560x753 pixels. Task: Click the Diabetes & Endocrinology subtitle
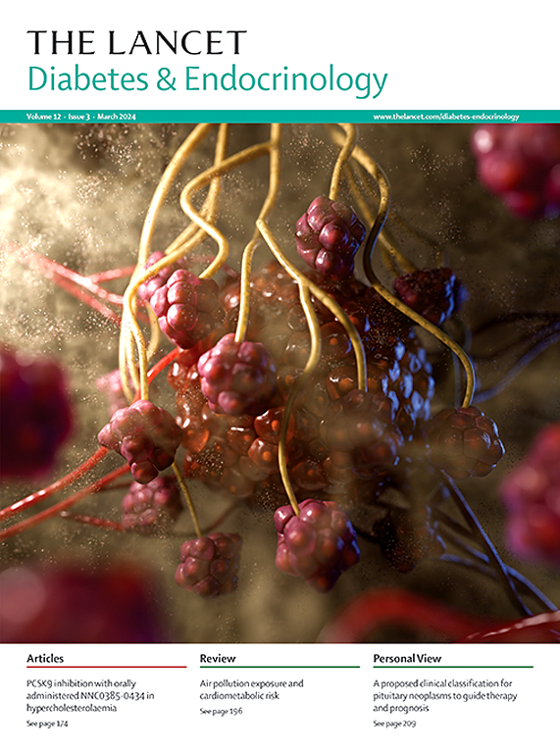[208, 80]
